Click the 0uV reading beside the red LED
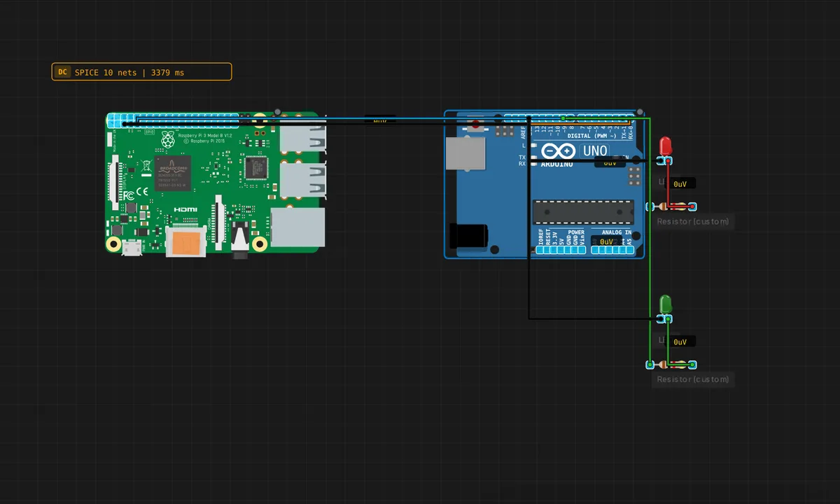Image resolution: width=840 pixels, height=504 pixels. coord(680,184)
